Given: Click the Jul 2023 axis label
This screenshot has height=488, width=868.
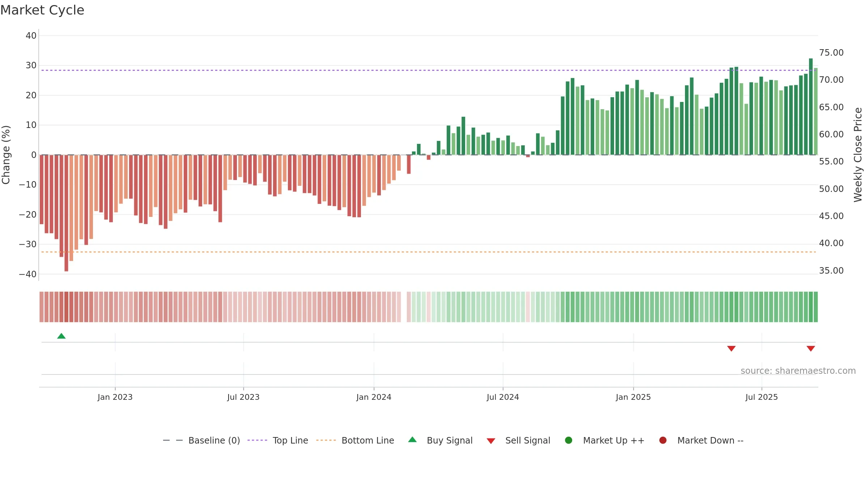Looking at the screenshot, I should point(243,397).
